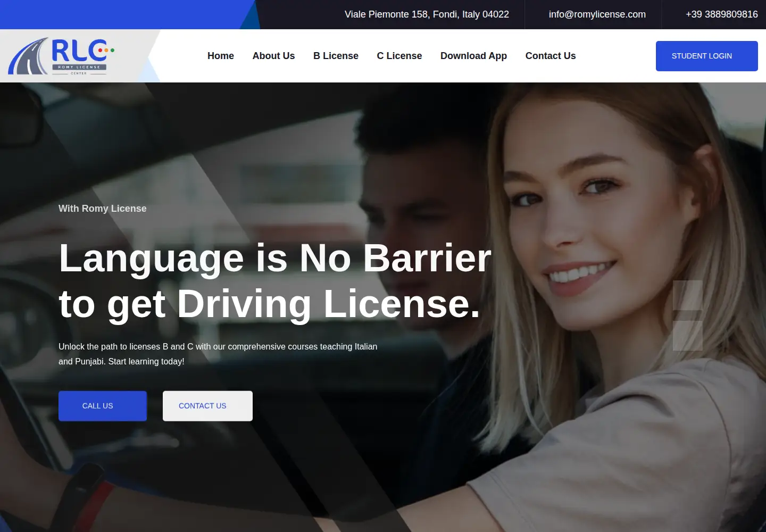
Task: Click the RLC Romy License logo
Action: coord(61,56)
